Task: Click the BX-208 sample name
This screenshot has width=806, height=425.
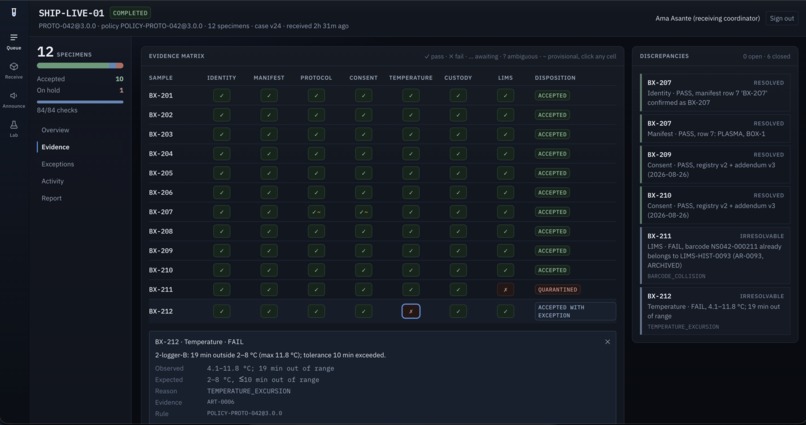Action: pos(161,231)
